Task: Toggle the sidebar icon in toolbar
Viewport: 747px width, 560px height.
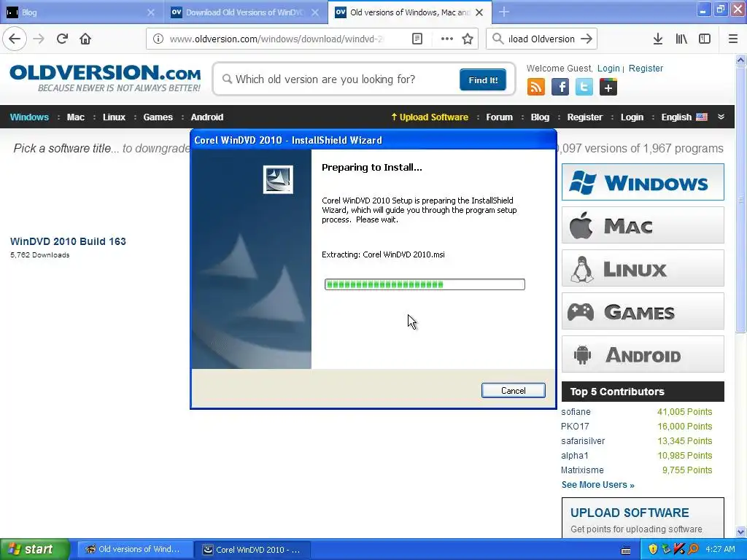Action: click(705, 39)
